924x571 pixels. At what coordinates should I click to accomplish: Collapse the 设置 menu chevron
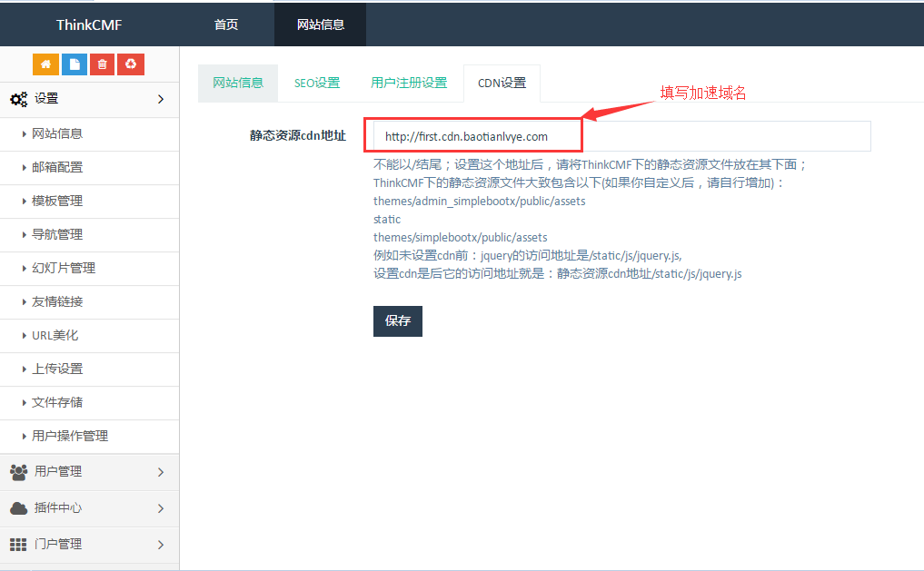point(161,99)
